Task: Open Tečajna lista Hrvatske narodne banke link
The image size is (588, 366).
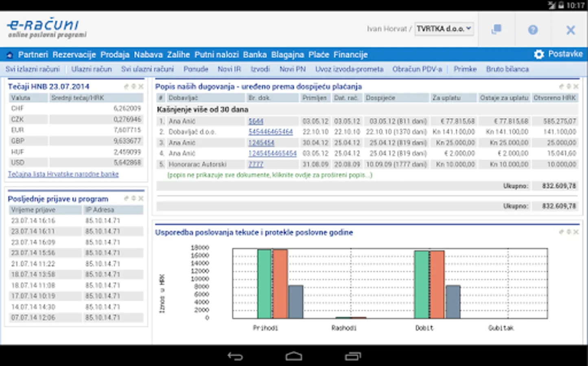Action: tap(63, 174)
